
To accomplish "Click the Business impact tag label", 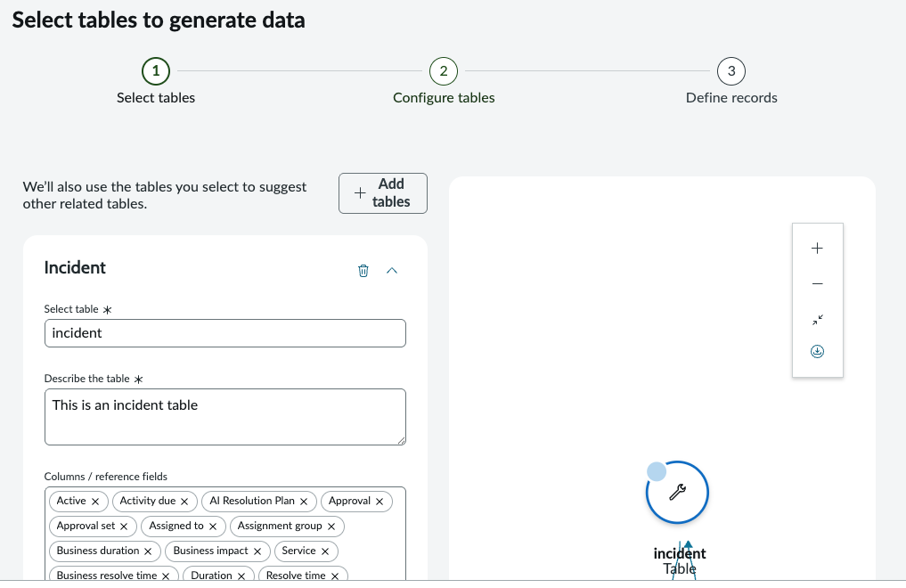I will point(210,551).
